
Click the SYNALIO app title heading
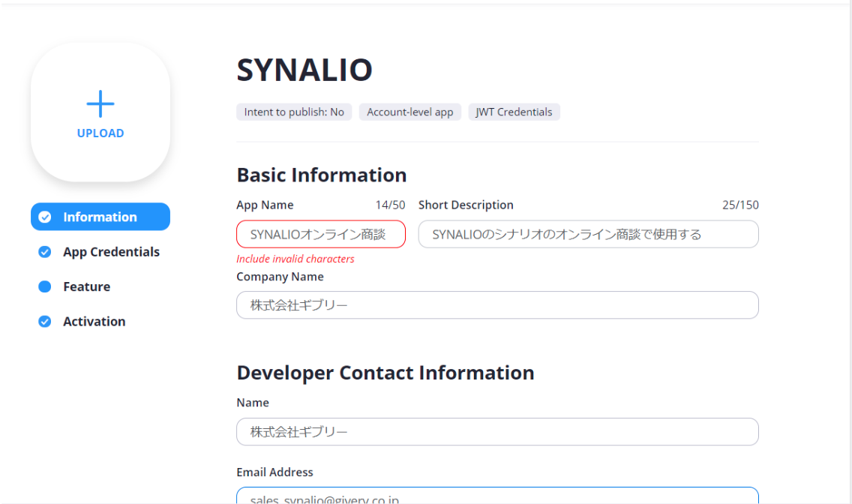(x=304, y=70)
